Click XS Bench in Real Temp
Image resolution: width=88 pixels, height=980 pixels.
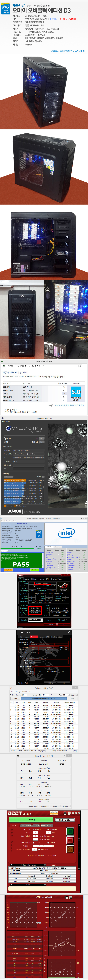44,806
